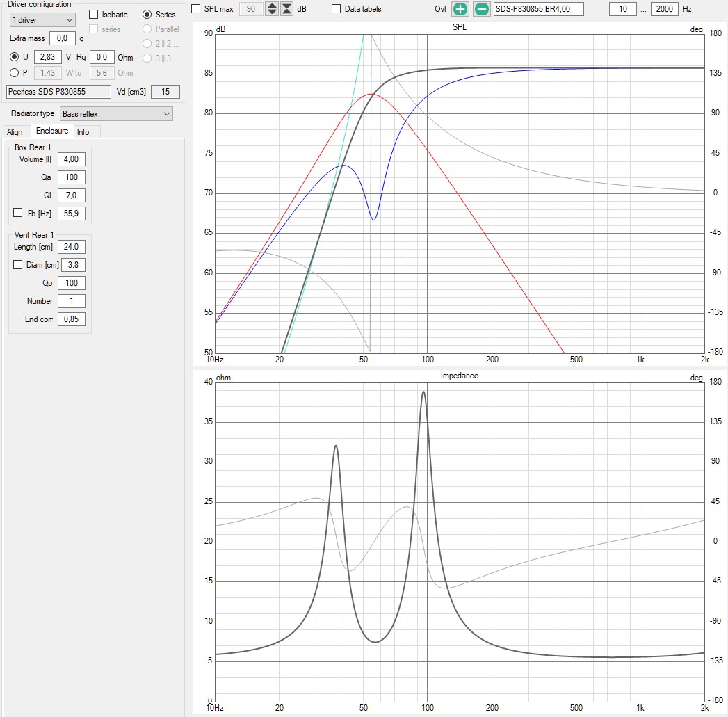The height and width of the screenshot is (717, 728).
Task: Click the box Volume [l] input field
Action: pos(72,159)
